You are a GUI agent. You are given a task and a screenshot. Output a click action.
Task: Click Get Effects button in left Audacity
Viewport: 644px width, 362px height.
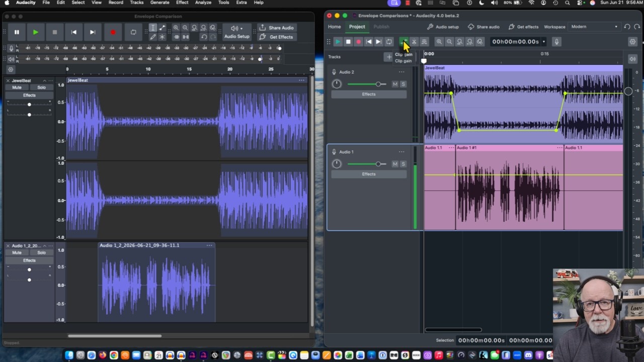pos(276,37)
